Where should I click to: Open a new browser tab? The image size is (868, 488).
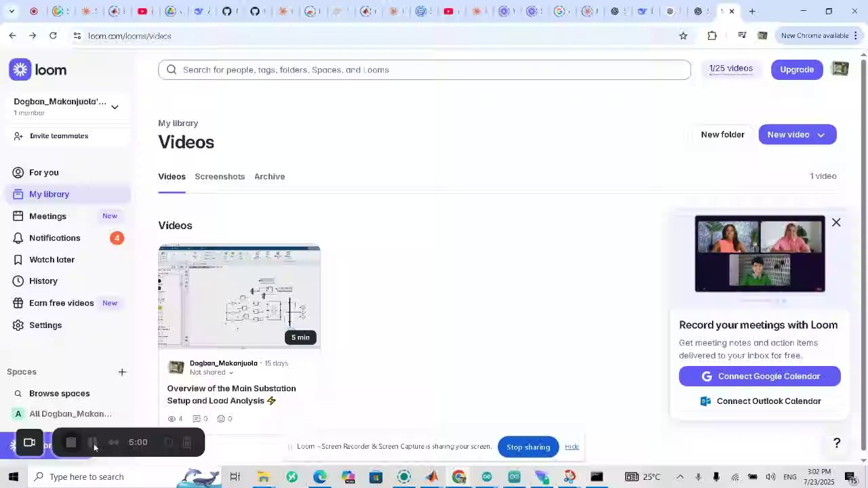coord(752,11)
